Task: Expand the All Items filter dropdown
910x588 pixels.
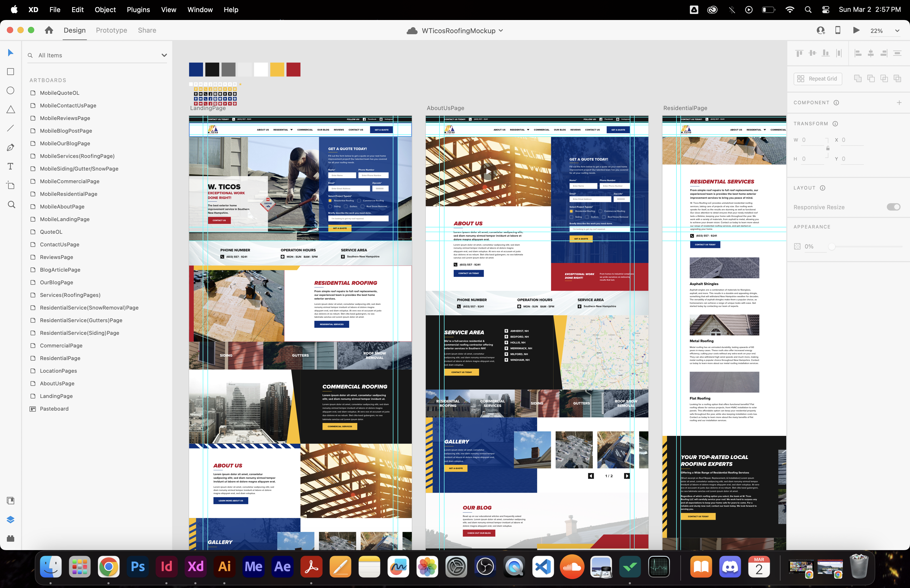Action: click(164, 55)
